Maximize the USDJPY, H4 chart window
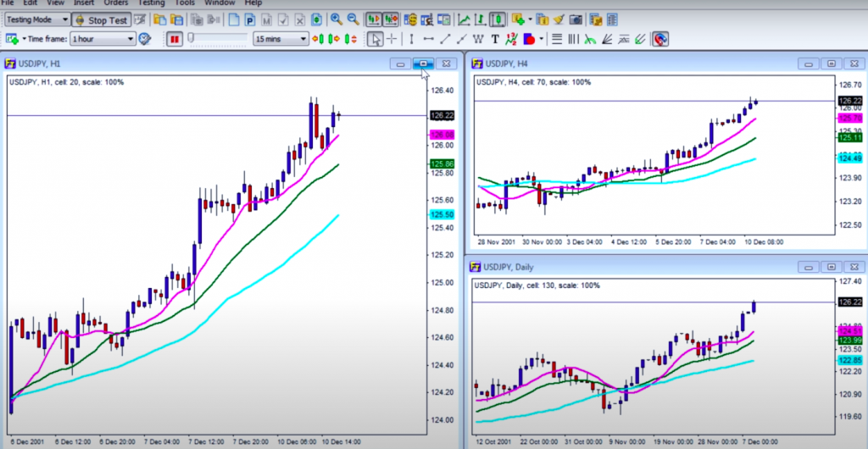This screenshot has height=449, width=868. click(832, 64)
